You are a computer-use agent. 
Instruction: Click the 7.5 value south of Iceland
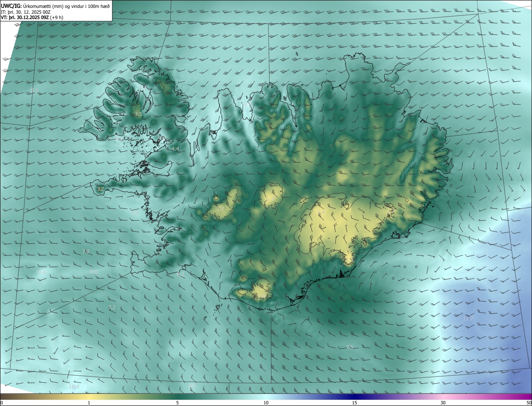(x=350, y=347)
